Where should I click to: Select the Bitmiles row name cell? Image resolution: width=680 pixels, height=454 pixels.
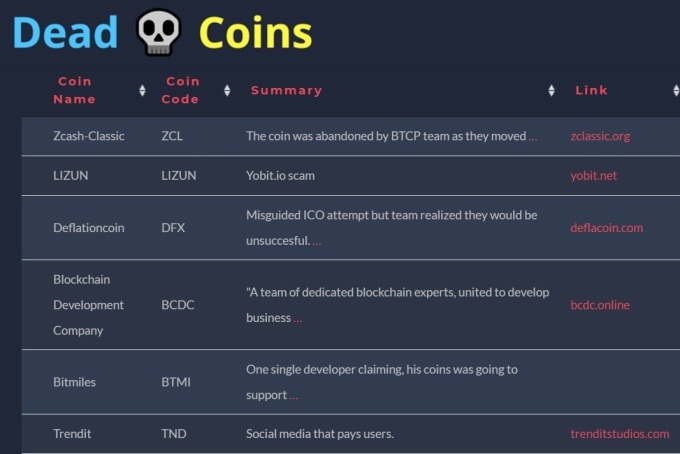[75, 382]
